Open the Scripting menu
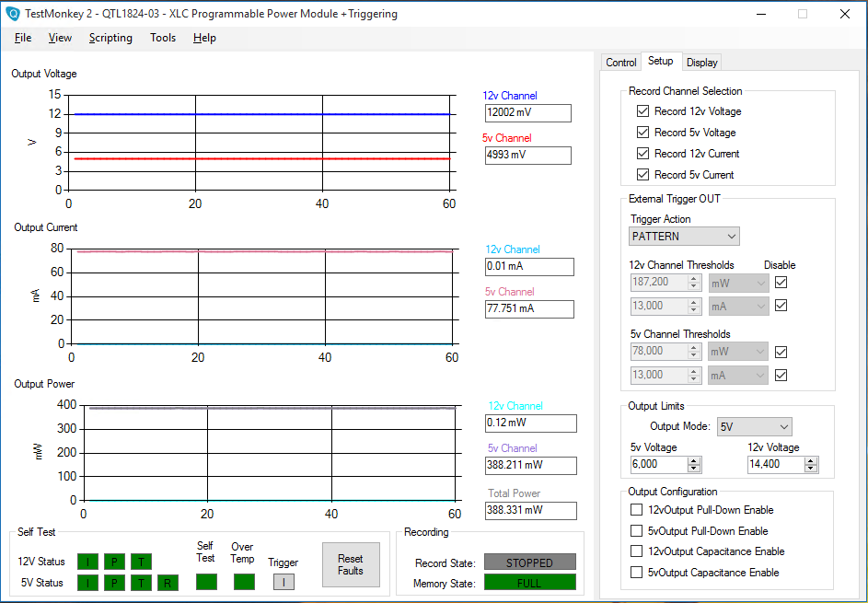Screen dimensions: 868x603 click(110, 38)
